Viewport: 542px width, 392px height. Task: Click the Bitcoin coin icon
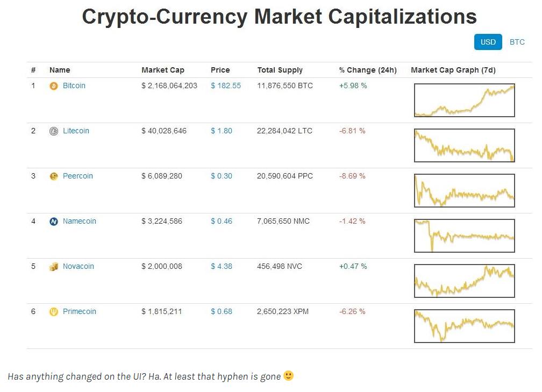(53, 85)
